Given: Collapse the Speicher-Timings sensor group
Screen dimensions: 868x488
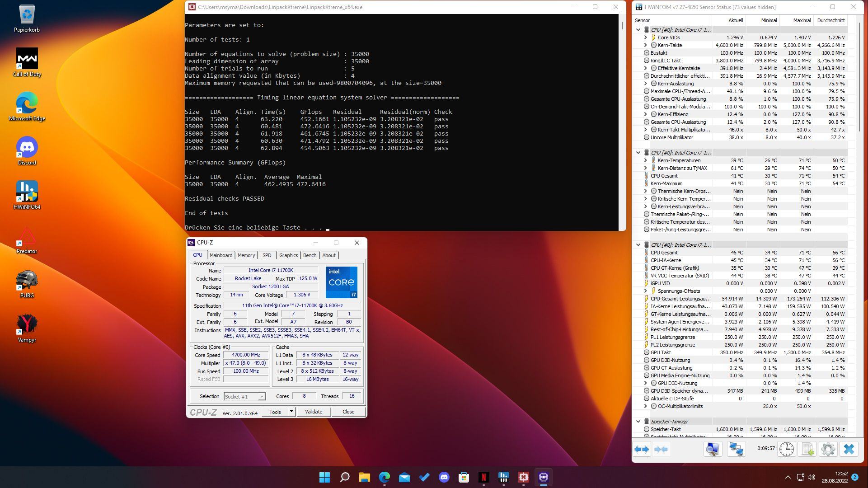Looking at the screenshot, I should [x=638, y=422].
